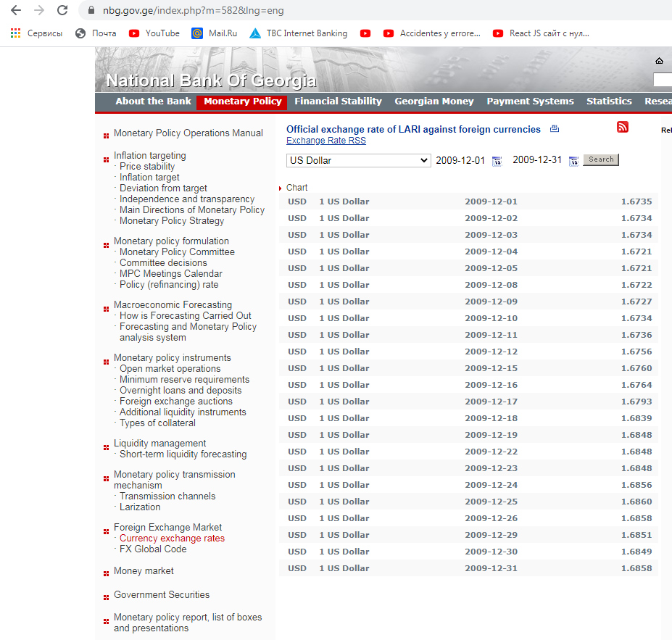Click the home icon in the site header
This screenshot has height=640, width=672.
(659, 61)
